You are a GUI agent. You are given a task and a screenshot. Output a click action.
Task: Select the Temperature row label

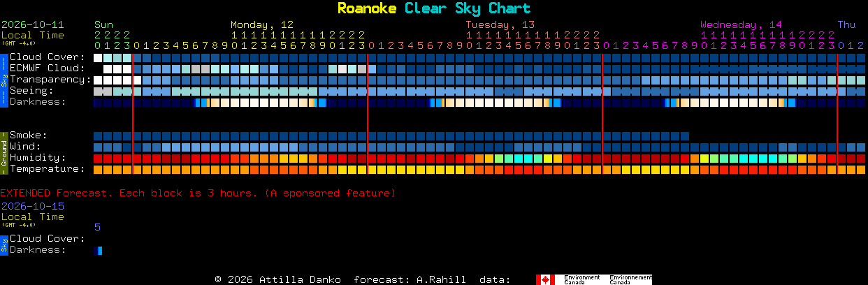pos(47,169)
